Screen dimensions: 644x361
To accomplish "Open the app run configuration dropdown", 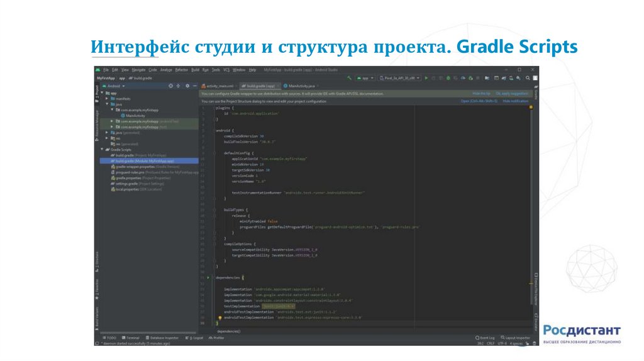I will (365, 78).
